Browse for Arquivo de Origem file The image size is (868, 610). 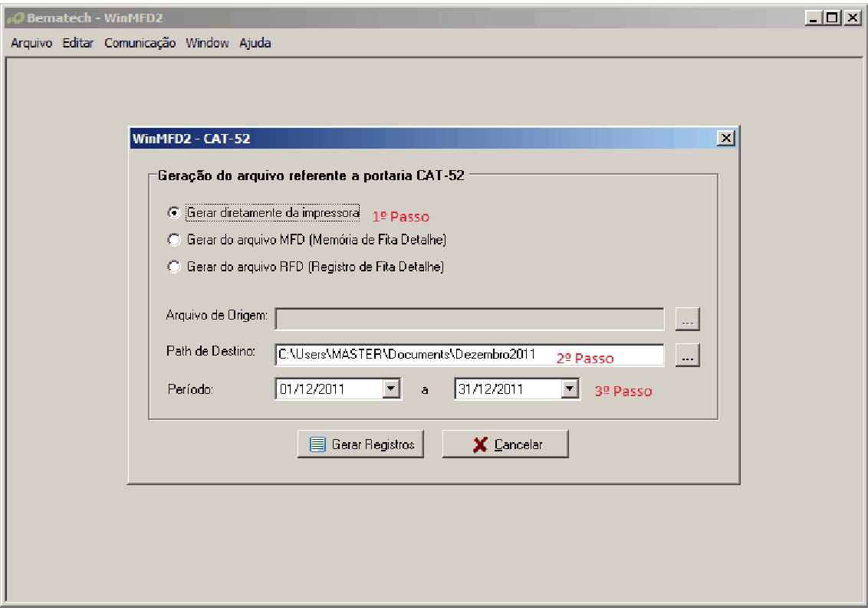point(688,319)
